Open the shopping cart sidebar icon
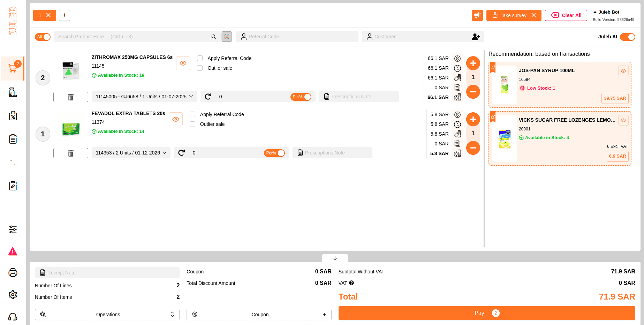The width and height of the screenshot is (644, 325). 13,68
